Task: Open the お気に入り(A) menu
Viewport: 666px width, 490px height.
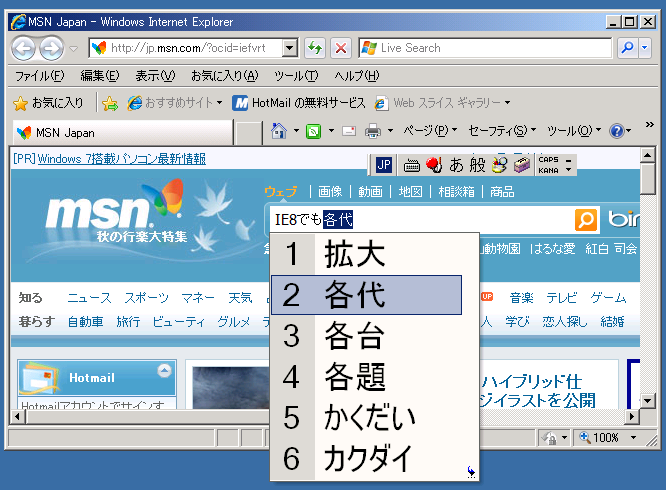Action: [224, 76]
